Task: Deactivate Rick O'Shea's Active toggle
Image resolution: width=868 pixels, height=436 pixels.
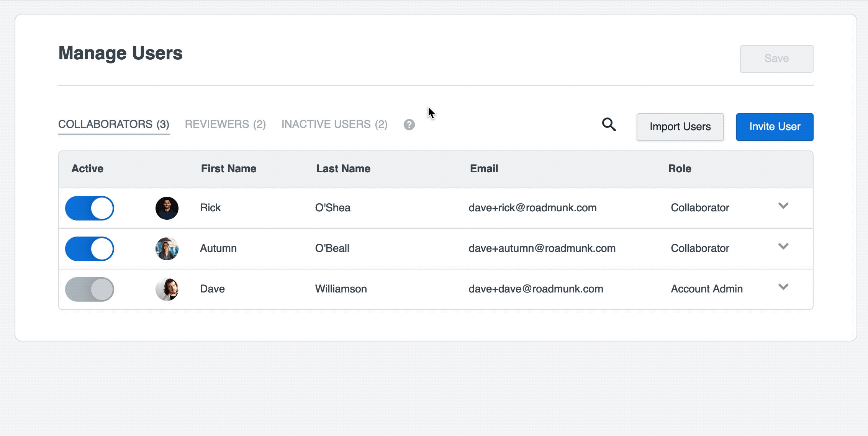Action: (89, 208)
